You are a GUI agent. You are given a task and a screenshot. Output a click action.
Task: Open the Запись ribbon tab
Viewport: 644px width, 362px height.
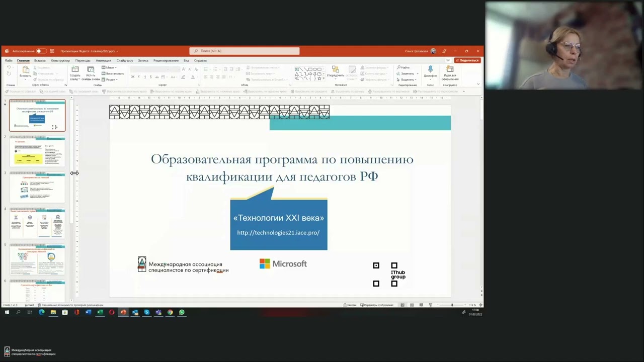143,60
